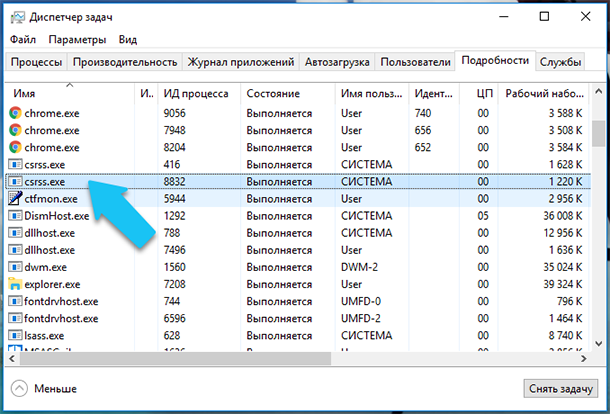This screenshot has width=610, height=414.
Task: Click the Task Manager title bar icon
Action: pos(18,18)
